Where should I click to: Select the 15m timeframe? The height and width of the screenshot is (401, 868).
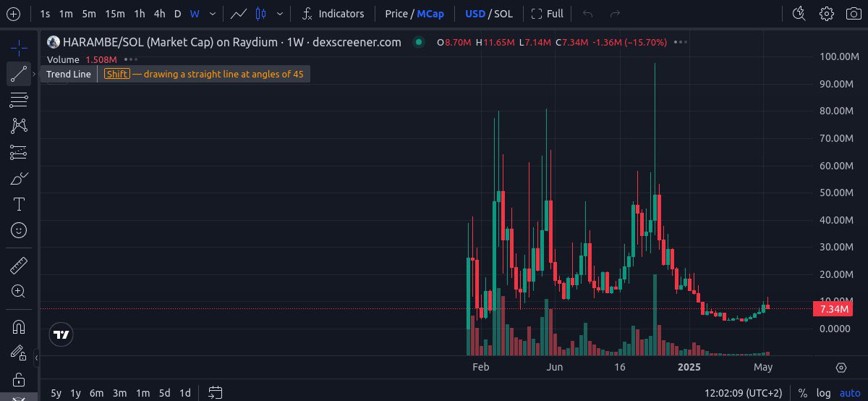pyautogui.click(x=114, y=14)
